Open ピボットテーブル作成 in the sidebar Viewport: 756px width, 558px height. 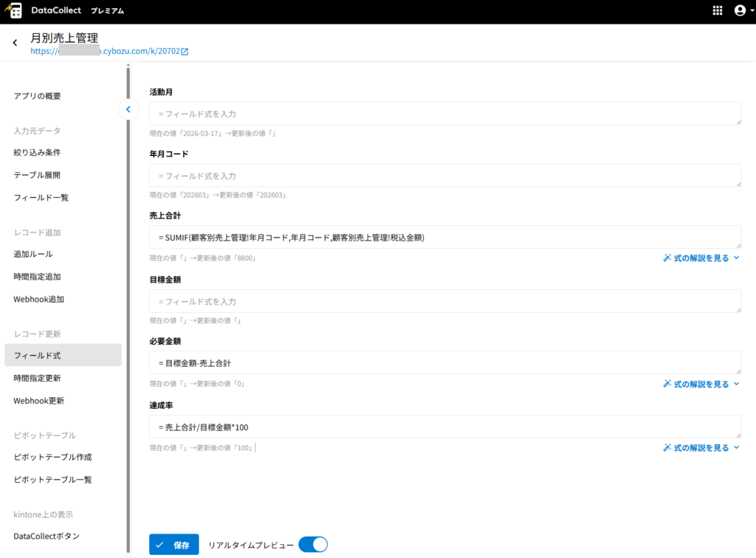(52, 457)
